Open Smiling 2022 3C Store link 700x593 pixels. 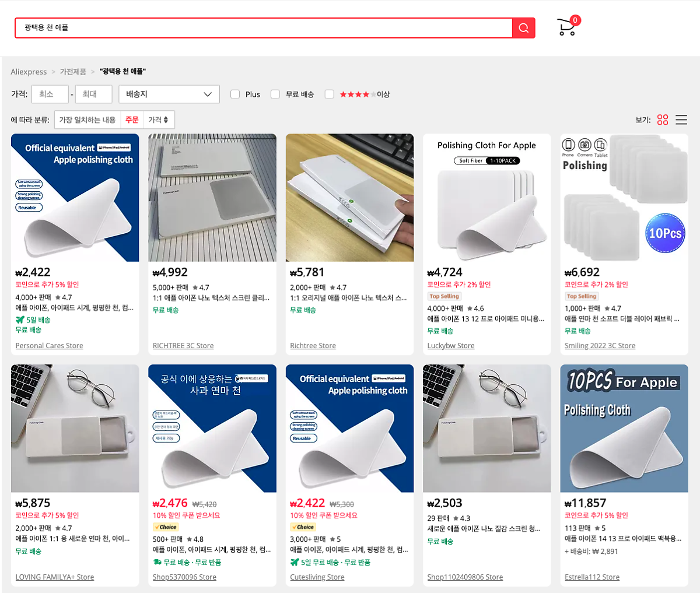pyautogui.click(x=600, y=346)
